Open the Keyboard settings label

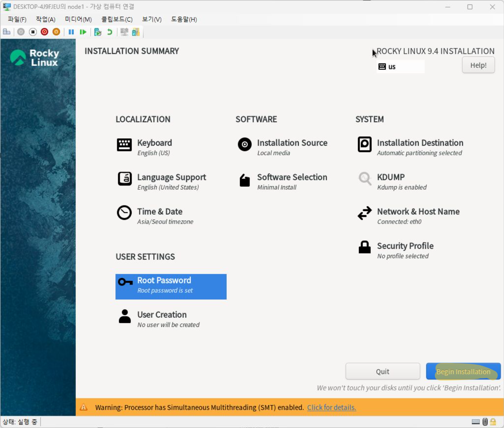click(x=154, y=143)
